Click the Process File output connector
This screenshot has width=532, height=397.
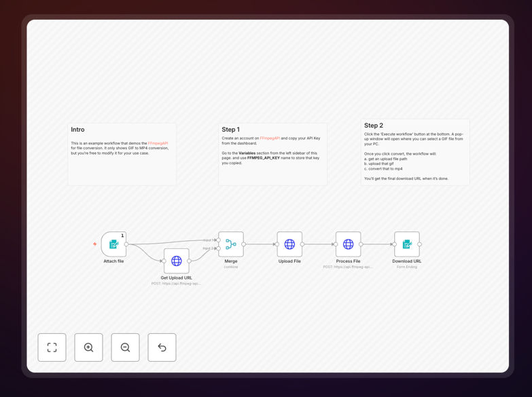pyautogui.click(x=361, y=244)
